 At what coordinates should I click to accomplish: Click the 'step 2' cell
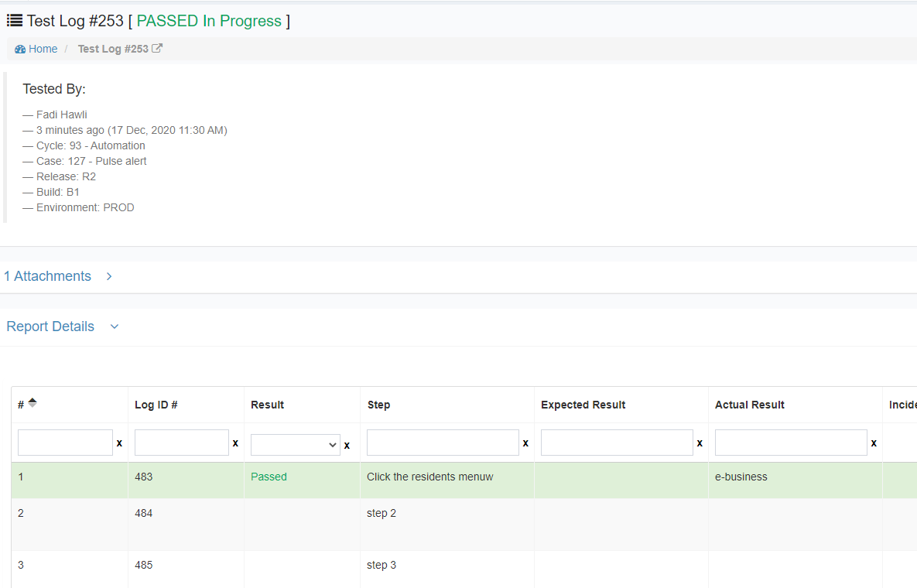coord(382,513)
